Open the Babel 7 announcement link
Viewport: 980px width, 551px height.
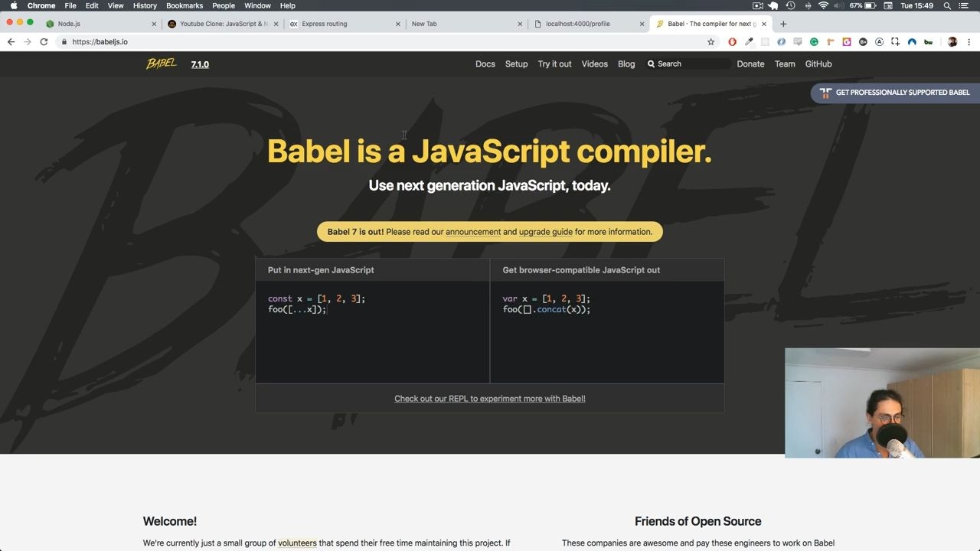473,232
